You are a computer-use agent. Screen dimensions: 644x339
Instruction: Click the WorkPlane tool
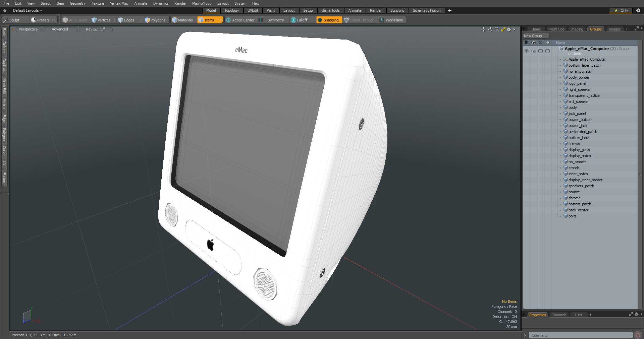pos(392,20)
